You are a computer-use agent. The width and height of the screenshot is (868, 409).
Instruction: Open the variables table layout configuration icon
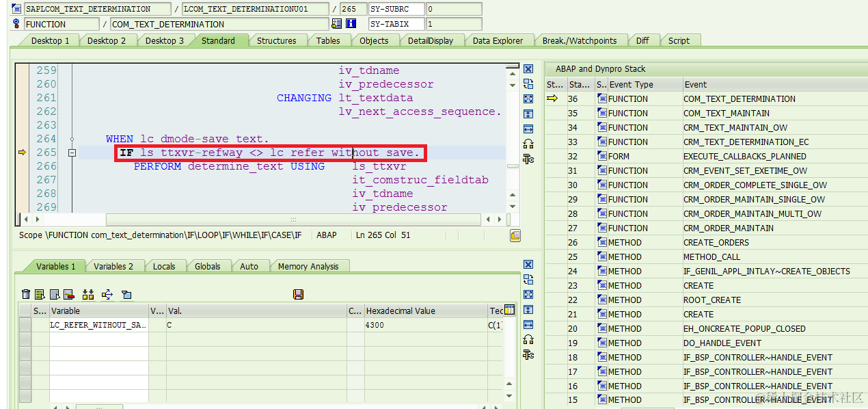[x=509, y=311]
